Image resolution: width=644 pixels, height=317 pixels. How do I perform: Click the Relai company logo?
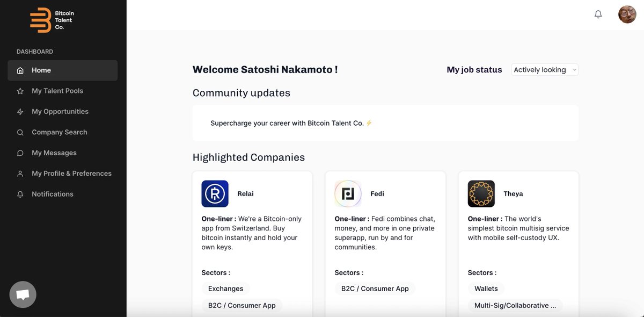pyautogui.click(x=215, y=193)
